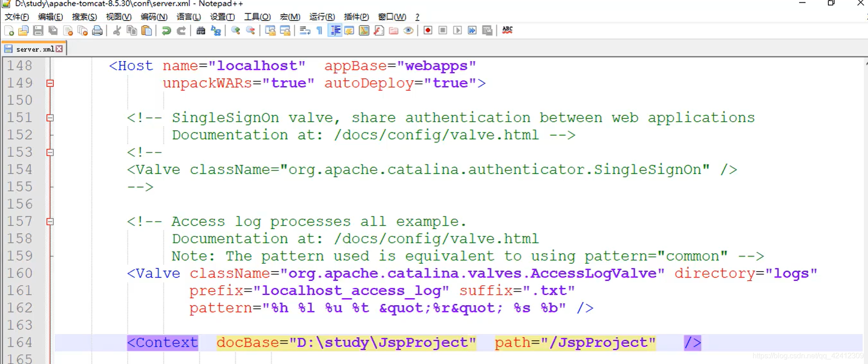Viewport: 868px width, 364px height.
Task: Create a new file with the New icon
Action: [9, 31]
